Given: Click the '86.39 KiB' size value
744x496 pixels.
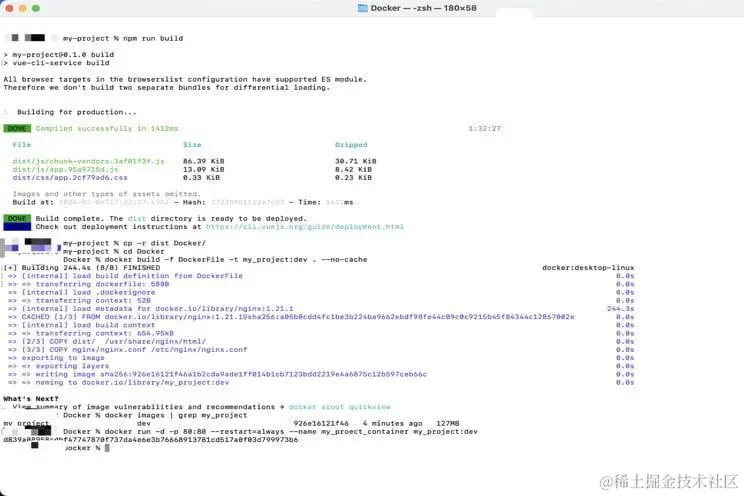Looking at the screenshot, I should pos(204,161).
